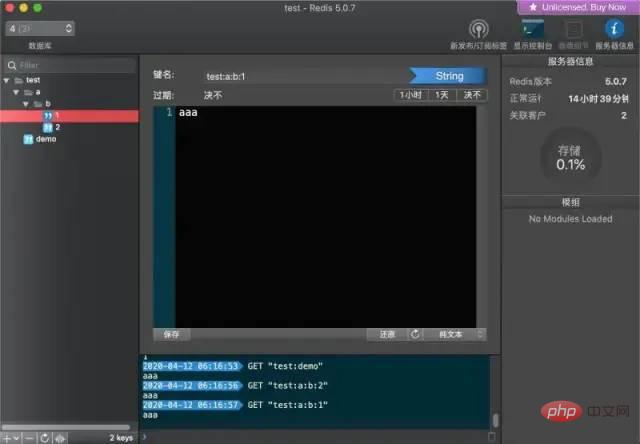Viewport: 640px width, 444px height.
Task: Click the reload icon in sidebar footer
Action: click(x=44, y=437)
